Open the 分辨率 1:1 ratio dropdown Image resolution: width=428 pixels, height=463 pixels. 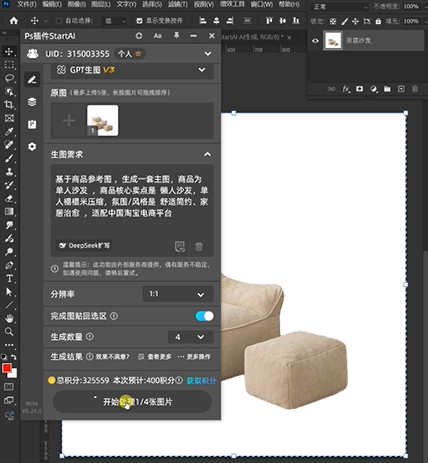[x=178, y=294]
